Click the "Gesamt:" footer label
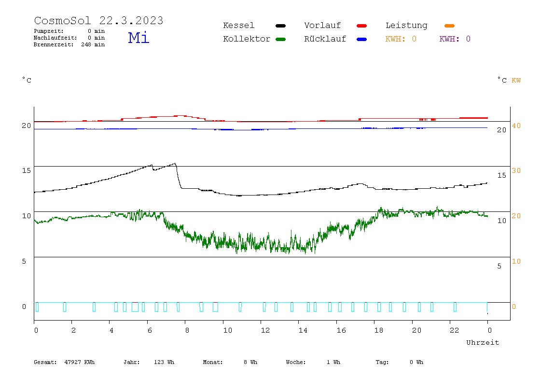554x392 pixels. [x=45, y=362]
